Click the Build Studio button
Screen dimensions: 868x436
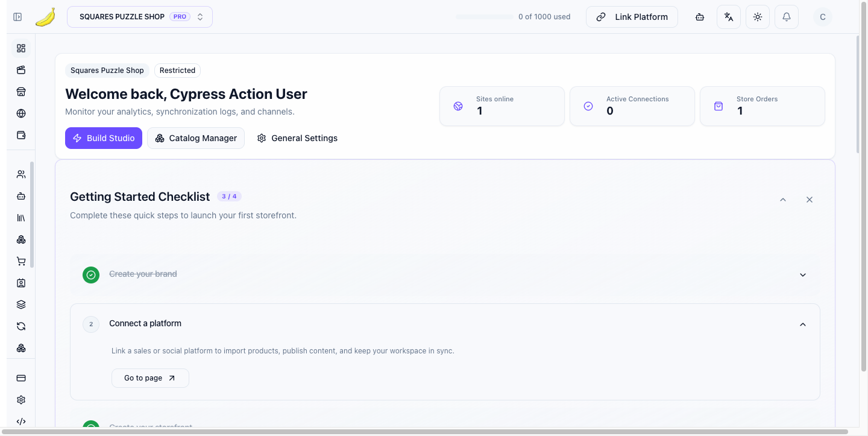[x=104, y=138]
